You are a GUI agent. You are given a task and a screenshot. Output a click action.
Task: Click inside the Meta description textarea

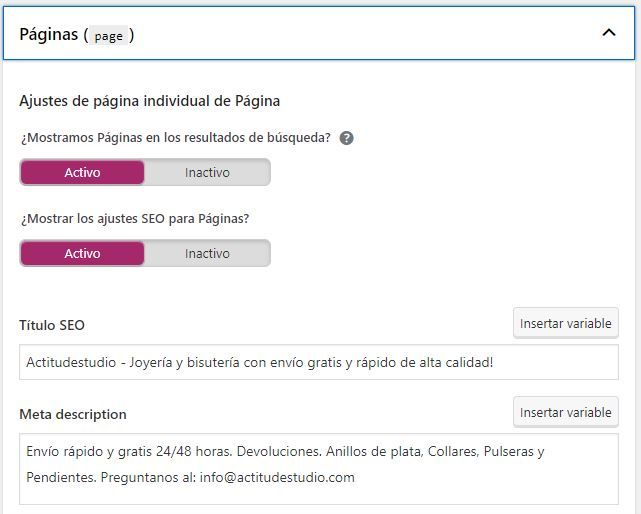click(x=319, y=469)
